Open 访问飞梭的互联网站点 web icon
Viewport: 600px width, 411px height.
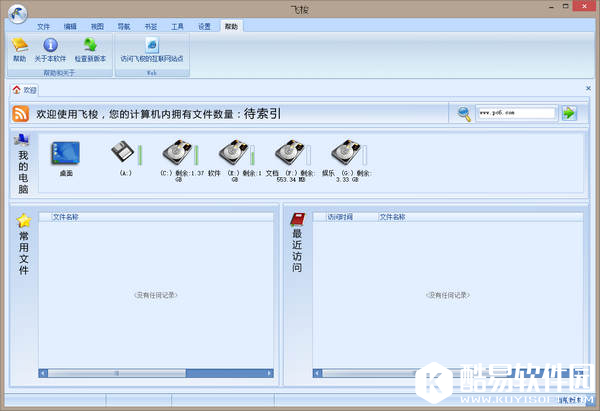click(x=152, y=45)
